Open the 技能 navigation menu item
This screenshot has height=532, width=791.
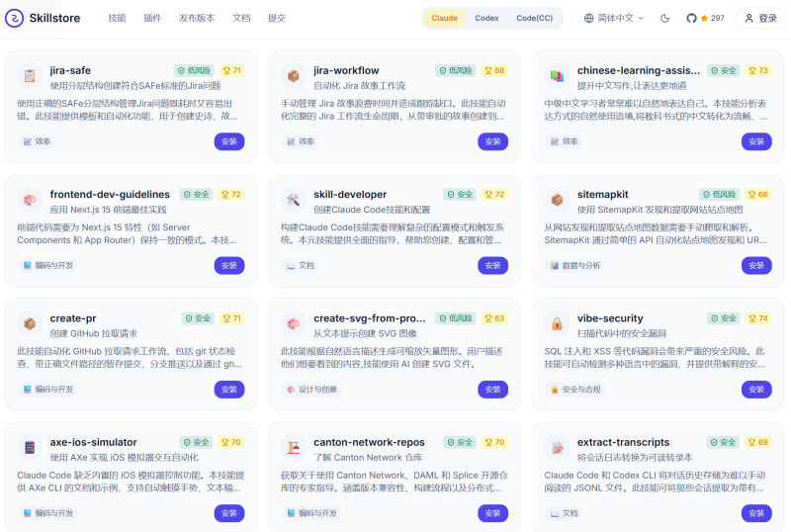pos(117,18)
